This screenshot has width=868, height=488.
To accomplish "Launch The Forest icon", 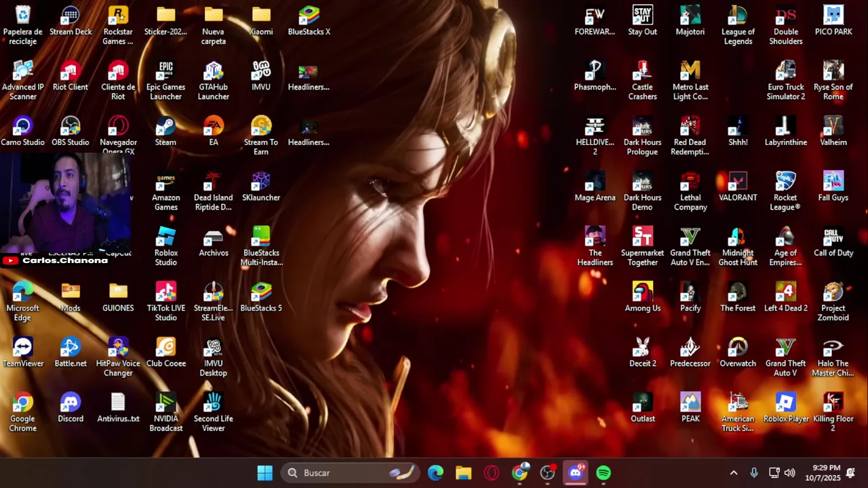I will point(738,297).
